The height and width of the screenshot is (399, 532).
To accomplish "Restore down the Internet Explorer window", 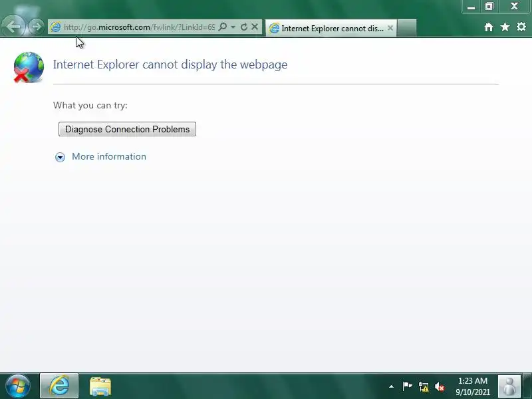I will pyautogui.click(x=489, y=7).
